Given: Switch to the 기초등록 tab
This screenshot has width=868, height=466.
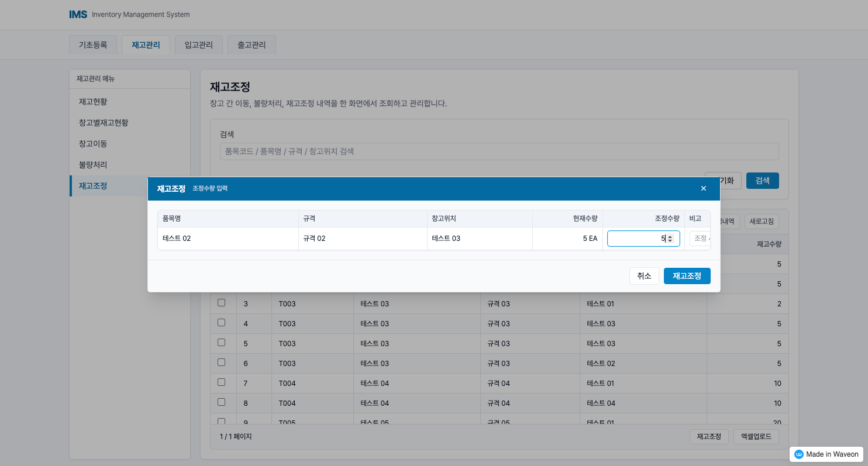Looking at the screenshot, I should tap(93, 45).
